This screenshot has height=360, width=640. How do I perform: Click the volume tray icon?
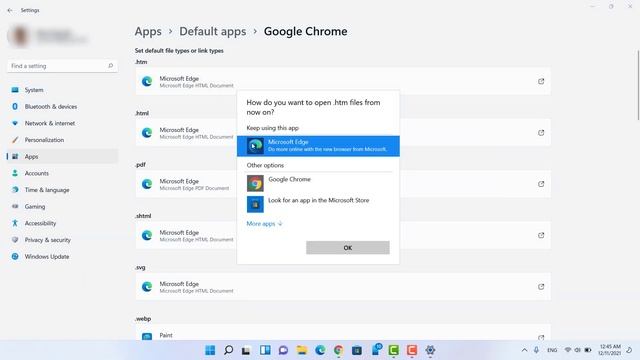tap(578, 350)
